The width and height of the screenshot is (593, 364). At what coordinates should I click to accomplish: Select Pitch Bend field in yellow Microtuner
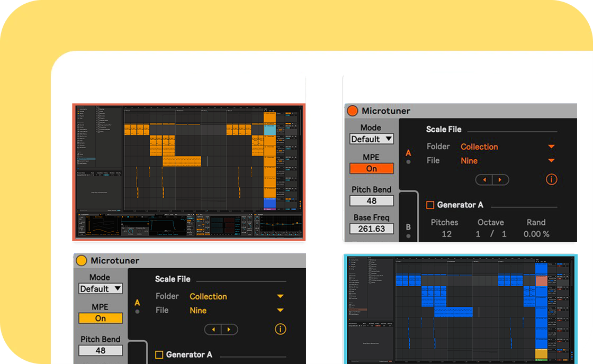point(100,350)
